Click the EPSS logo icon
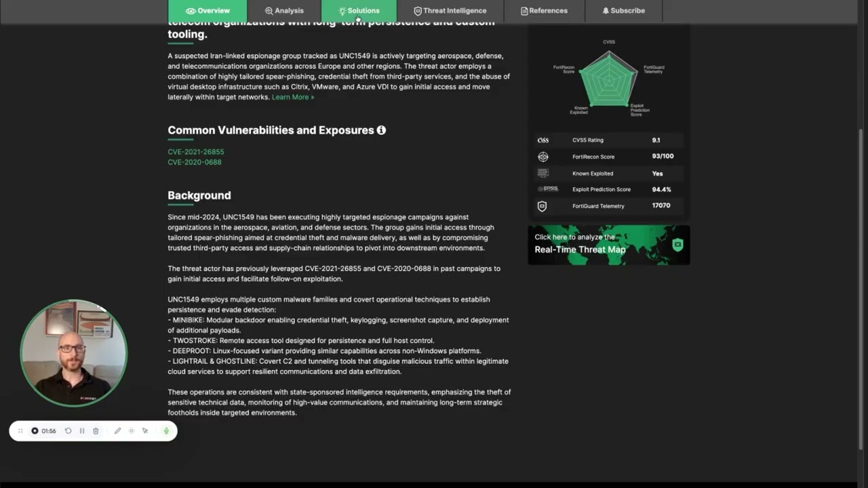Viewport: 868px width, 488px height. click(548, 189)
